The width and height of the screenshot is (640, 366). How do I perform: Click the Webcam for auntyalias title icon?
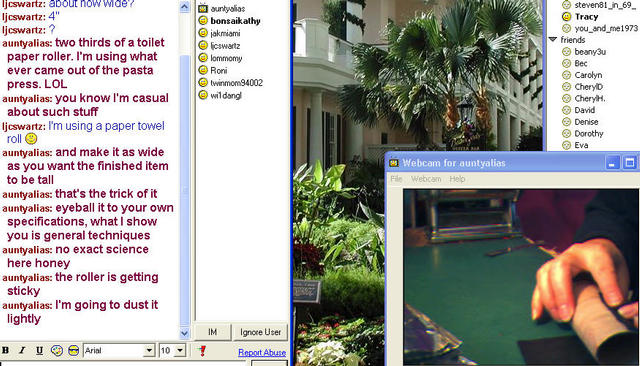pos(394,163)
